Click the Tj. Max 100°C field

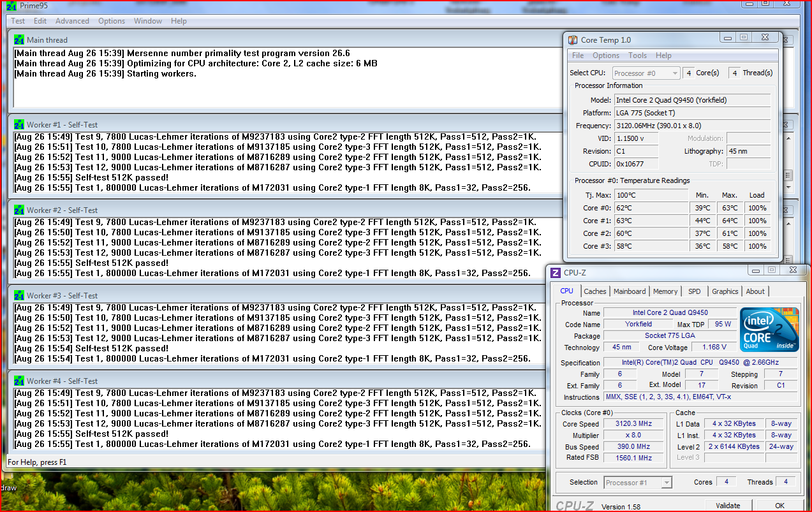(x=651, y=195)
